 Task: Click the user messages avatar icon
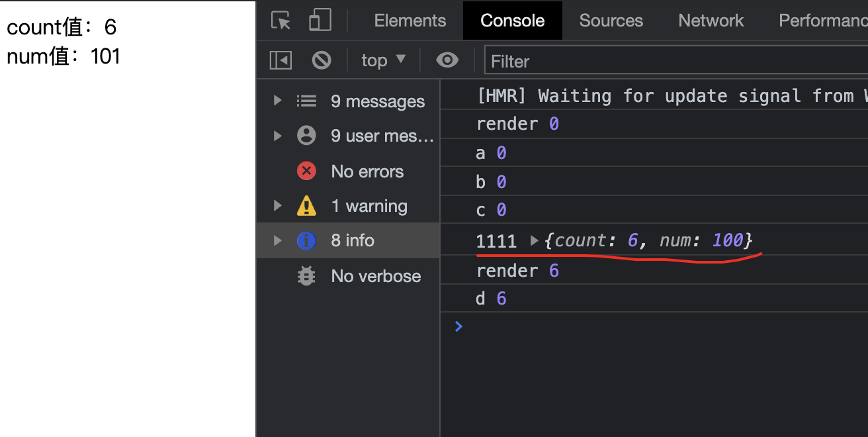point(306,136)
